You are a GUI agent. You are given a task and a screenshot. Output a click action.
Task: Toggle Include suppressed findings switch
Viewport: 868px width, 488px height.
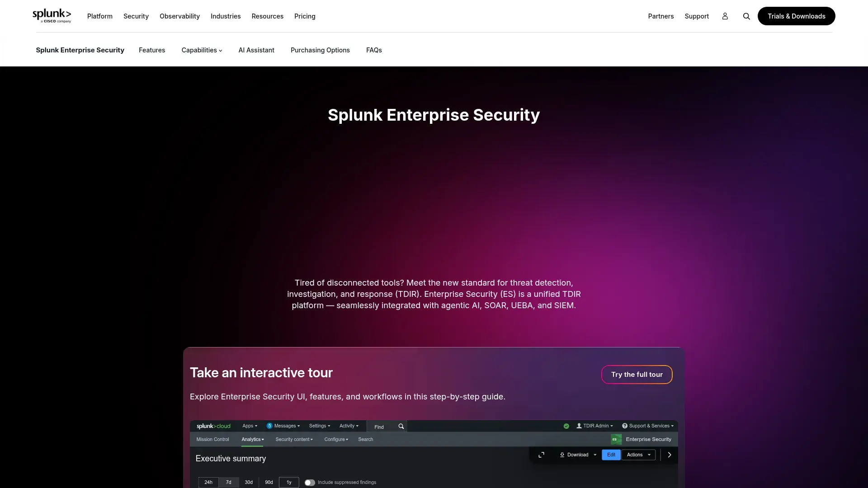click(x=310, y=483)
